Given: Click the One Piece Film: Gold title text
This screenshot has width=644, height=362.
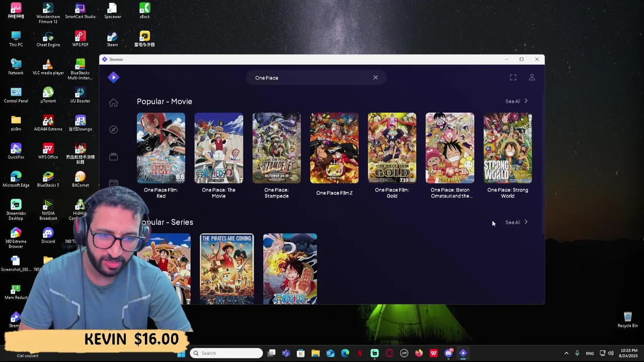Looking at the screenshot, I should tap(392, 193).
